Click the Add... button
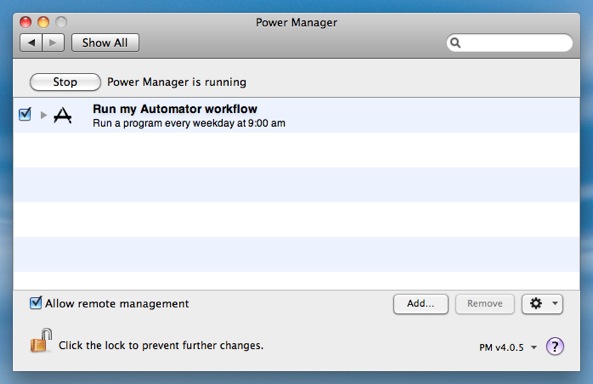The width and height of the screenshot is (593, 384). 421,304
